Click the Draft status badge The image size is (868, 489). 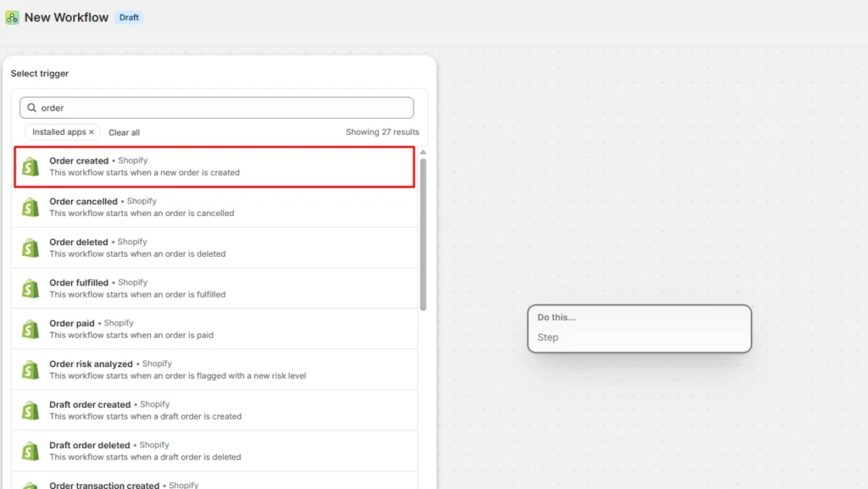pos(129,18)
